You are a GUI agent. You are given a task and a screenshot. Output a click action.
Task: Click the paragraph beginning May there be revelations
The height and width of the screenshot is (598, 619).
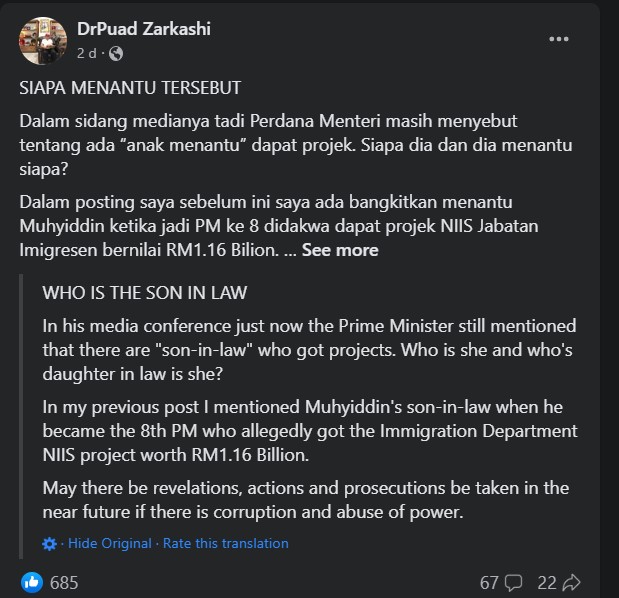[306, 500]
